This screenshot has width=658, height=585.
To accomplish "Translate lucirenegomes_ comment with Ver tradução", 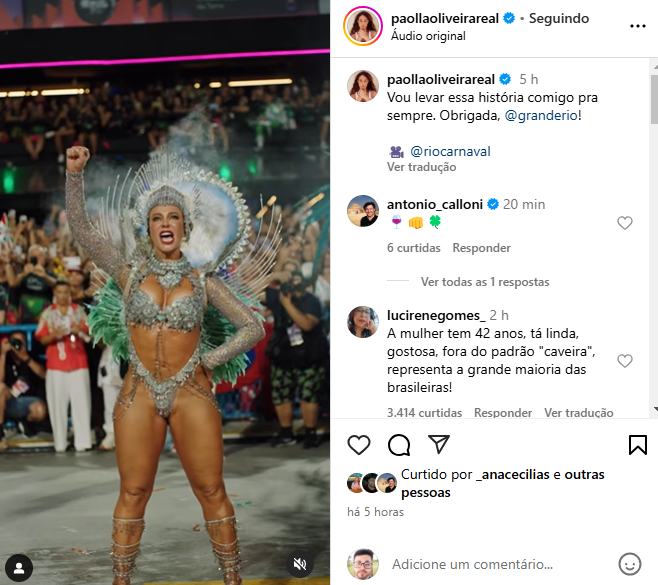I will [579, 413].
